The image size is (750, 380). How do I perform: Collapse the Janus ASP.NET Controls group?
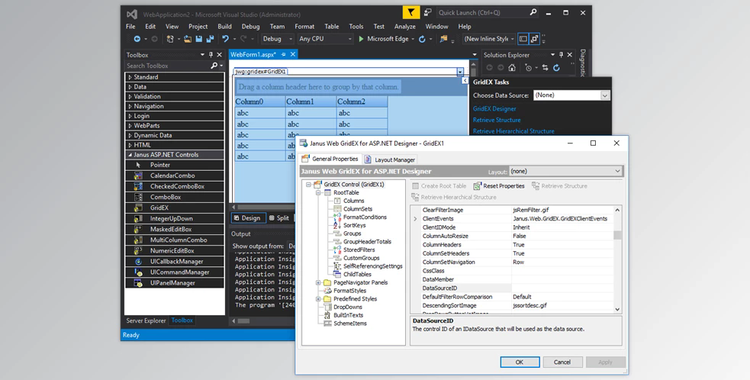coord(130,155)
